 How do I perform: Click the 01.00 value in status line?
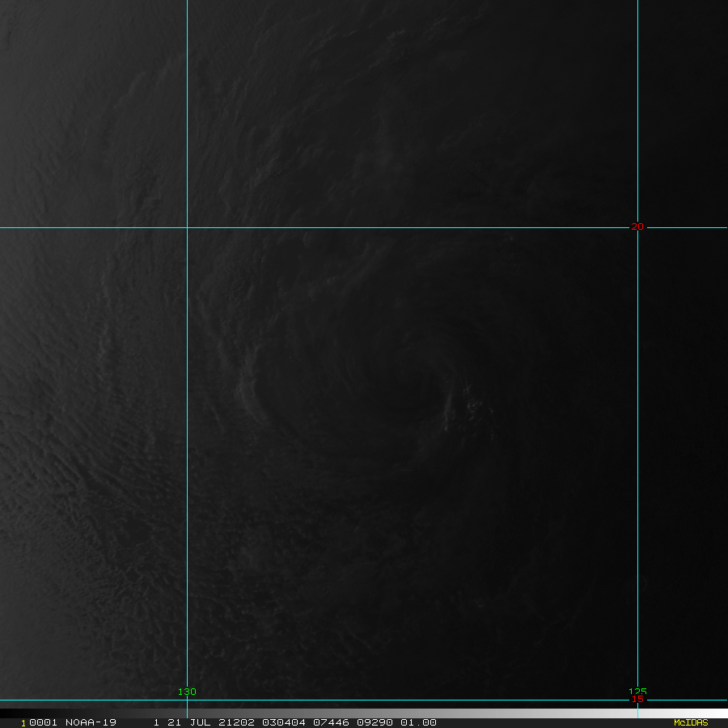pos(419,722)
